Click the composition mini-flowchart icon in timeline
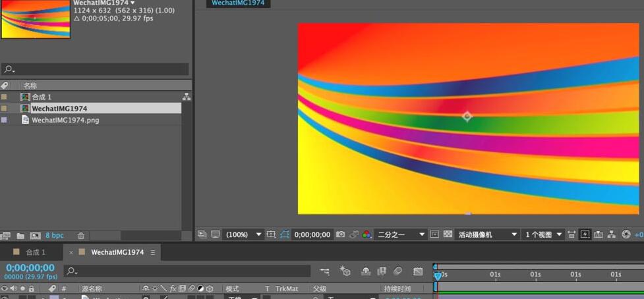Image resolution: width=644 pixels, height=299 pixels. point(325,271)
